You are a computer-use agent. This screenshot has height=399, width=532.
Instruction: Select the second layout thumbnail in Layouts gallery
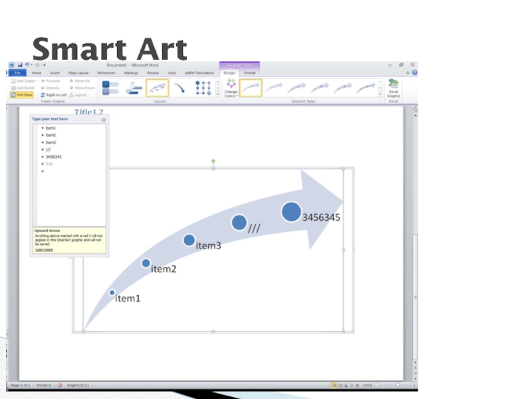(x=134, y=88)
